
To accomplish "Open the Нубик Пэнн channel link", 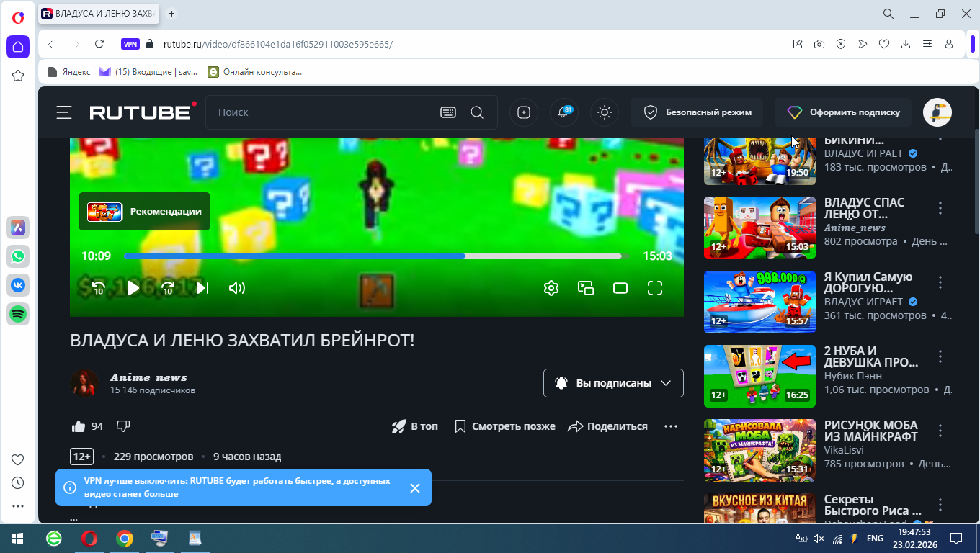I will (853, 376).
